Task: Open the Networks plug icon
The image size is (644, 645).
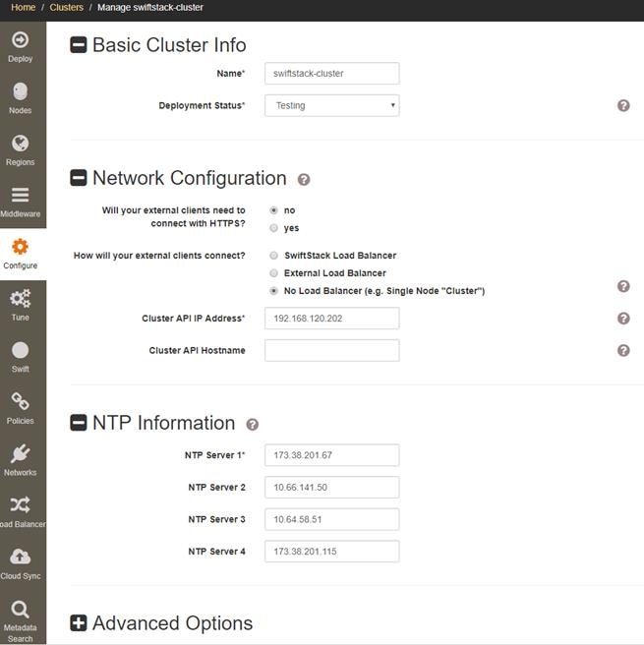Action: pyautogui.click(x=20, y=453)
